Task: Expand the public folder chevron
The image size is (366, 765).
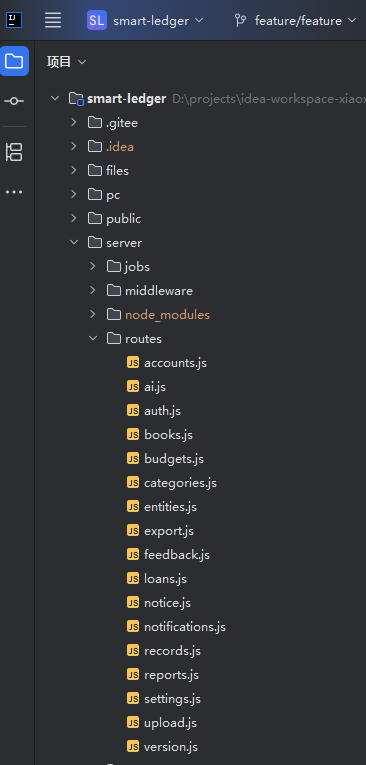Action: coord(74,218)
